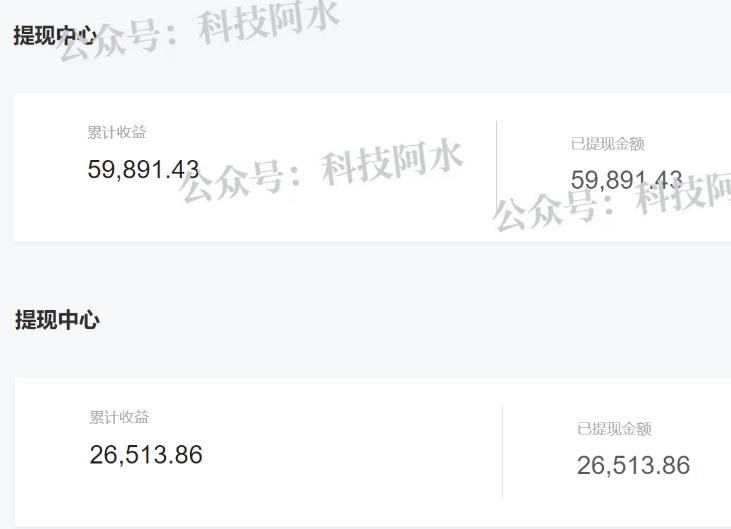Click blank white area left of 累计收益 59,891.43

click(48, 166)
